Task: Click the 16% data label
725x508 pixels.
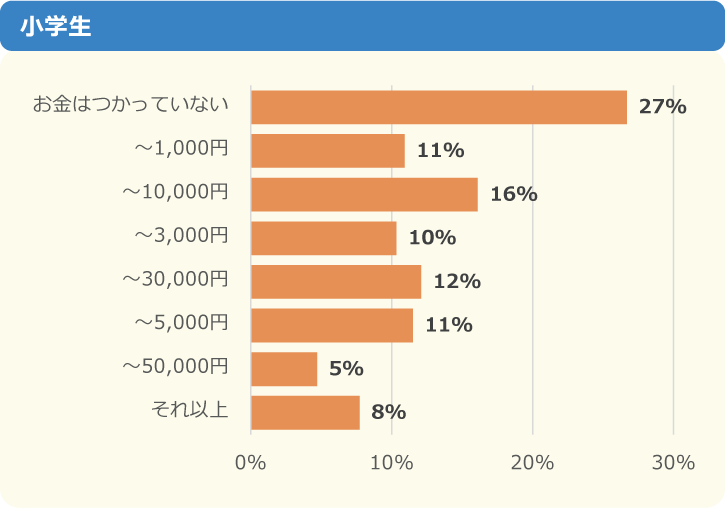Action: coord(514,194)
